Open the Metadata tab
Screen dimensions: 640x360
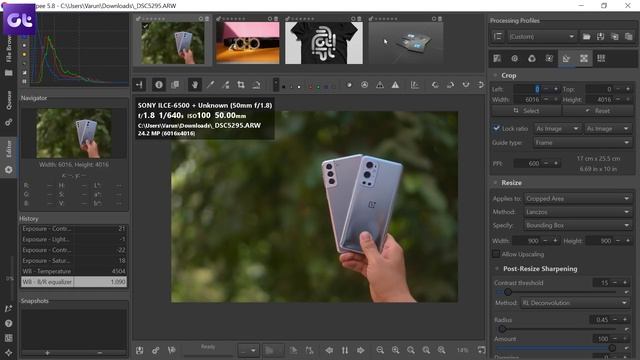click(601, 58)
